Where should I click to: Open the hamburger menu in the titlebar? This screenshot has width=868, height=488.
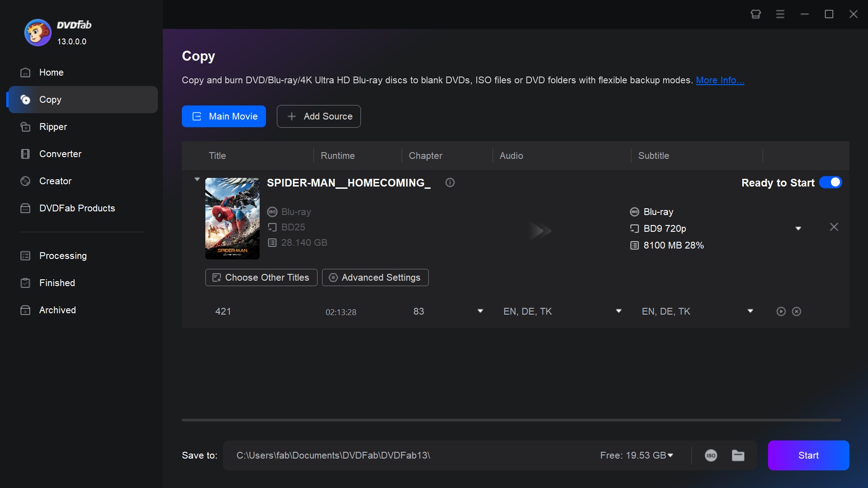point(780,14)
